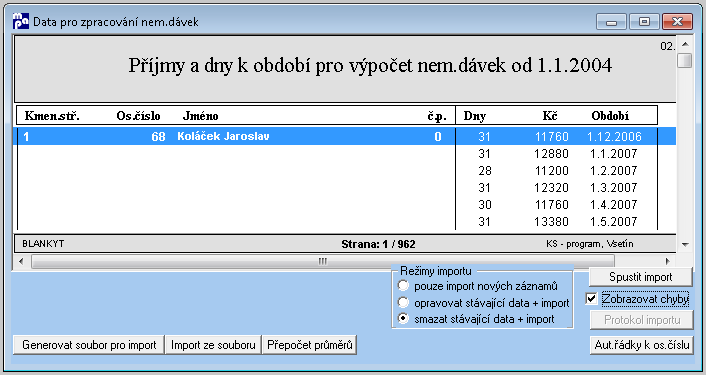The image size is (706, 375).
Task: Click the mpa application icon in title bar
Action: pos(21,21)
